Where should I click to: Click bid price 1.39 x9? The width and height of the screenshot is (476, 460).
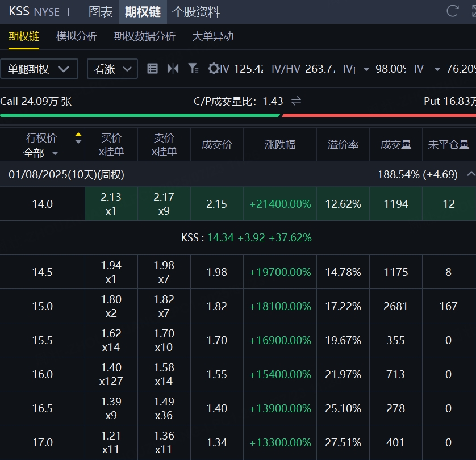111,408
